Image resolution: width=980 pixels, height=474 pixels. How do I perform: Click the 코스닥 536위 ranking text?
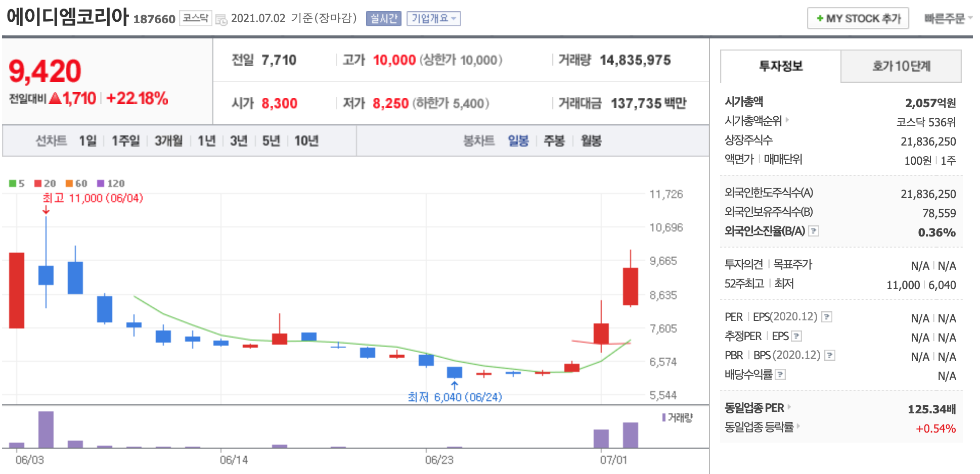coord(926,122)
